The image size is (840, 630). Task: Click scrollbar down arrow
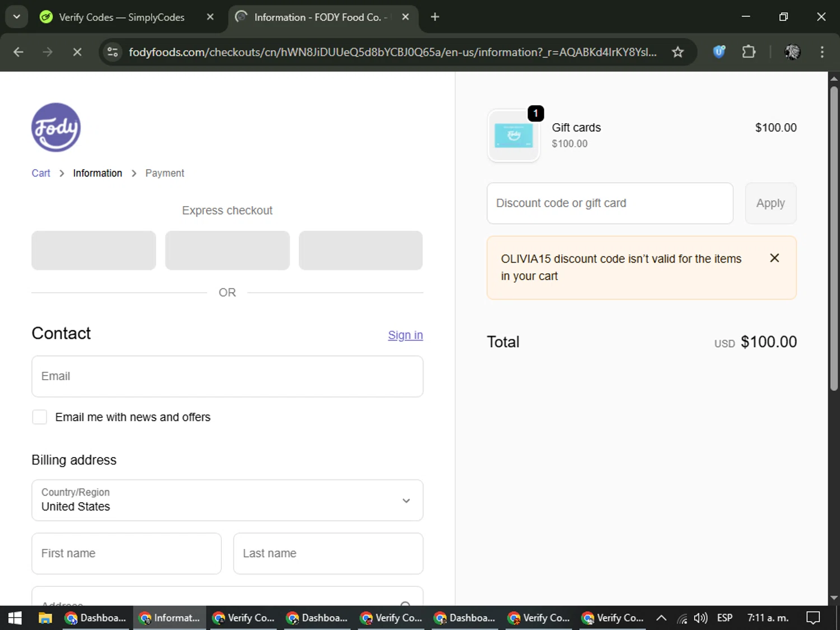(834, 598)
